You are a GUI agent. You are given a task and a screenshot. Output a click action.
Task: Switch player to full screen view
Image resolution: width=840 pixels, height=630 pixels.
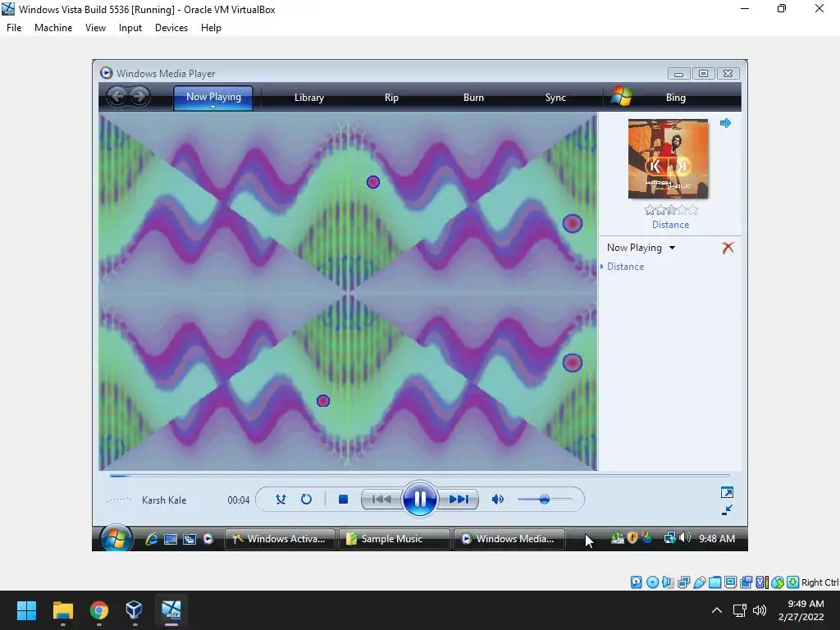click(x=727, y=492)
